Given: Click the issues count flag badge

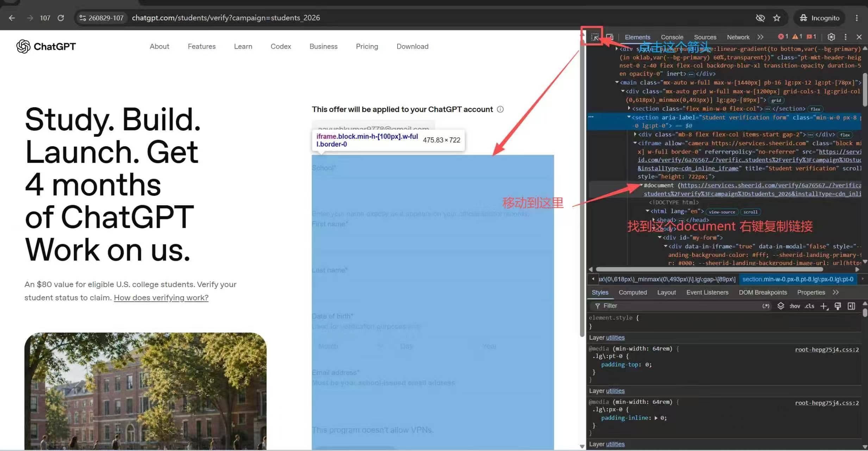Looking at the screenshot, I should click(811, 37).
